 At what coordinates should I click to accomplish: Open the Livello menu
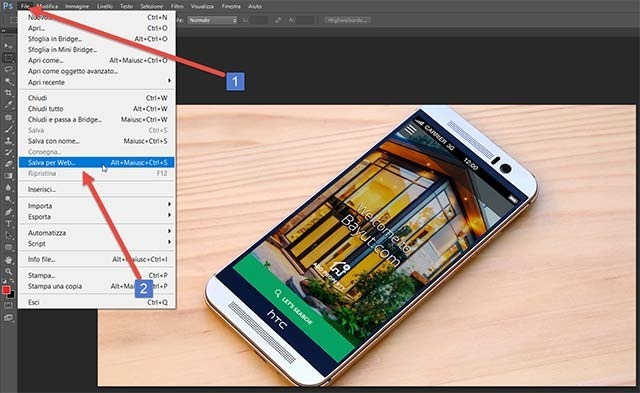click(105, 7)
